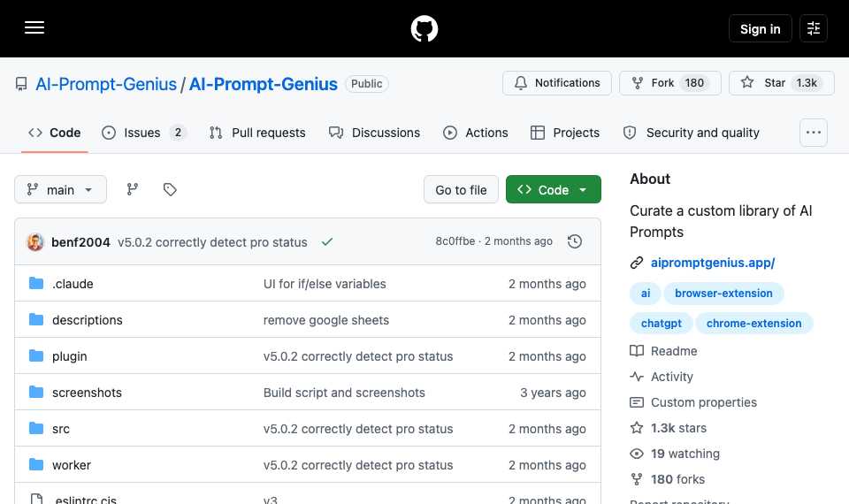Open the plugin folder
The height and width of the screenshot is (504, 849).
tap(69, 356)
